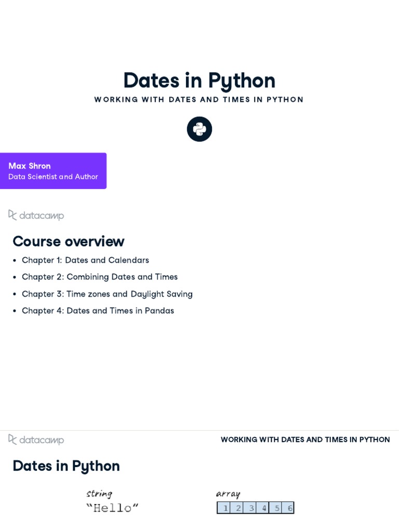Click Chapter 2: Combining Dates and Times
399x532 pixels.
pyautogui.click(x=100, y=277)
